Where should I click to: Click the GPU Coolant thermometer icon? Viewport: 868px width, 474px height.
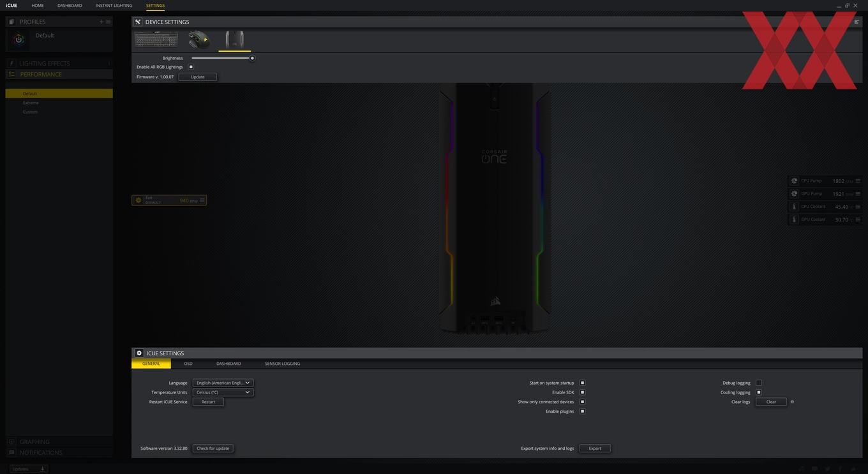[795, 219]
